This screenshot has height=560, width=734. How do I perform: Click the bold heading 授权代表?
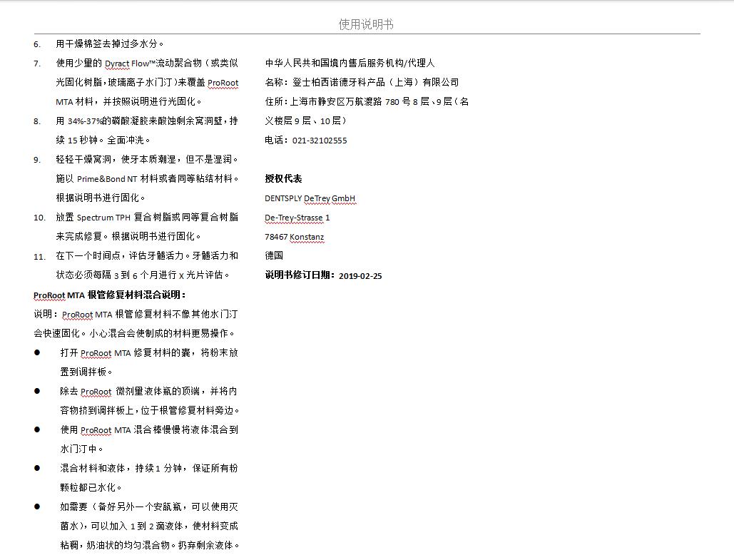coord(283,179)
